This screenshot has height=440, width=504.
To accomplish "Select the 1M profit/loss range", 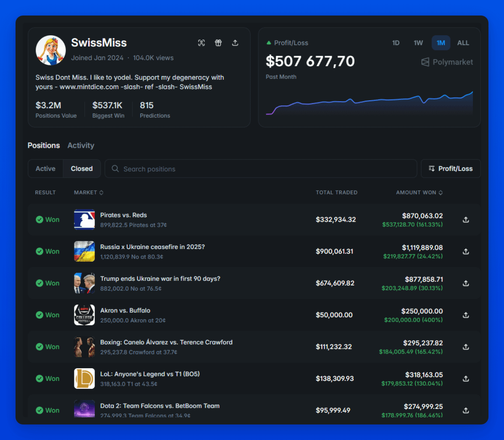I will 441,43.
